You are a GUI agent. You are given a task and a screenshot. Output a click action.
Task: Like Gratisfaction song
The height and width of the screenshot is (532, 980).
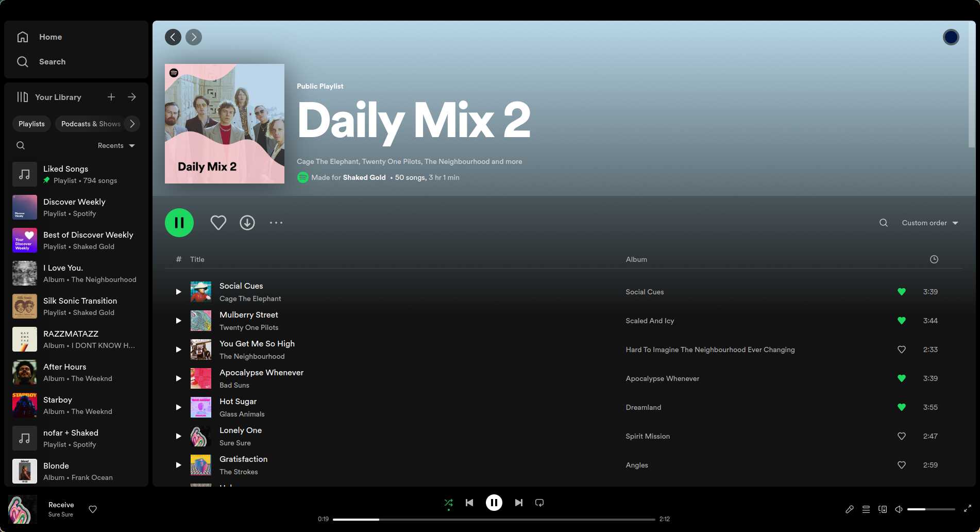902,465
